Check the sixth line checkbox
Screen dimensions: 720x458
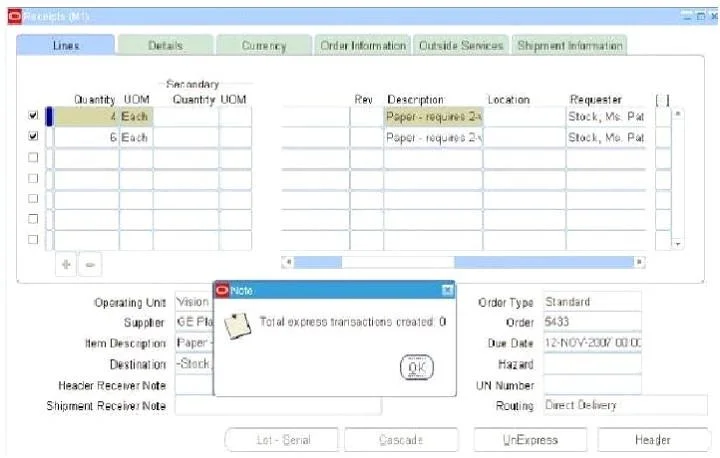(x=33, y=219)
